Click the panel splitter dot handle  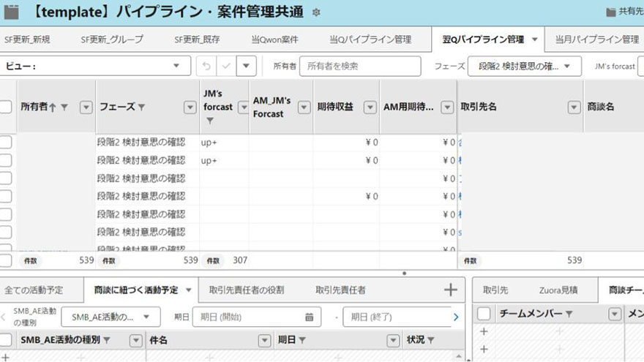(x=404, y=273)
